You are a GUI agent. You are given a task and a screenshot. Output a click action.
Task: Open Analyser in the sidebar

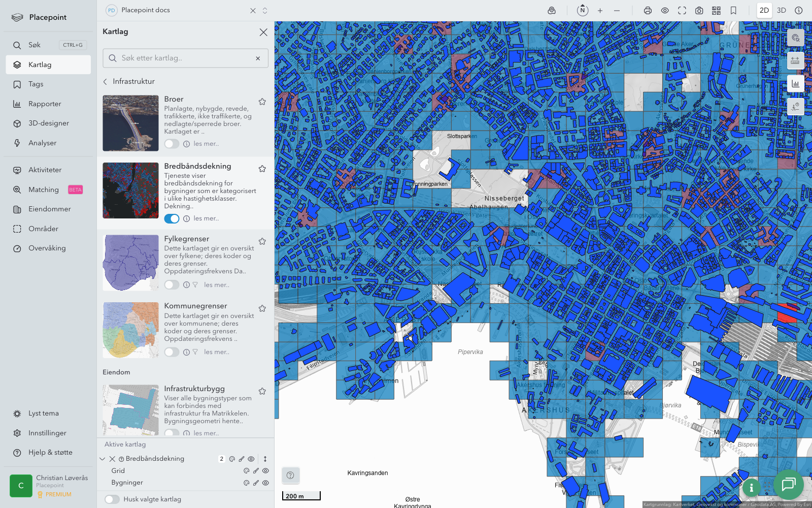click(43, 143)
